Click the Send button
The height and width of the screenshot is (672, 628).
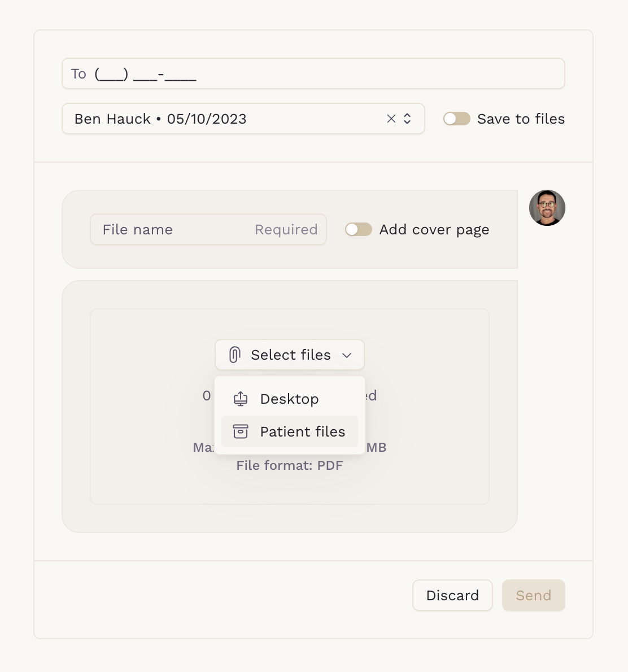(x=534, y=595)
